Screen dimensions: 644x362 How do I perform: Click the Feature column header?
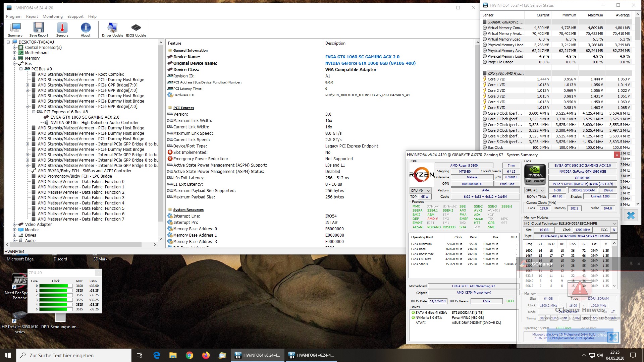[x=244, y=43]
